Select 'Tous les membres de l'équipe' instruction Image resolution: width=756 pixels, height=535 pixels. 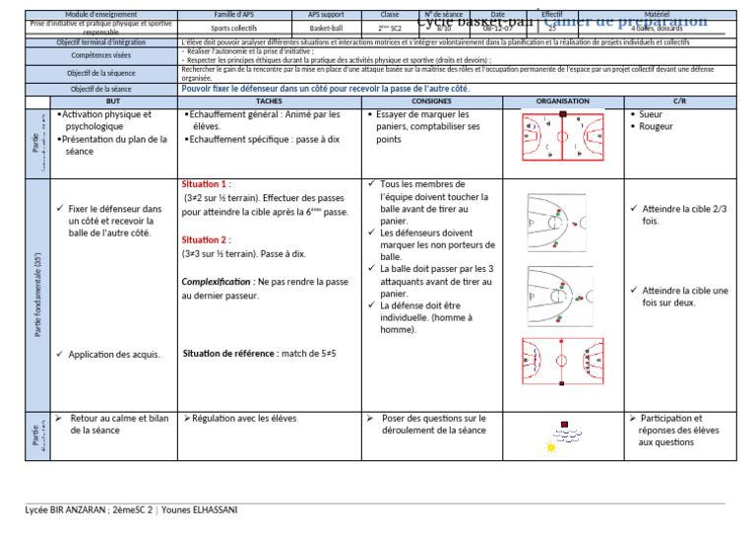point(428,203)
